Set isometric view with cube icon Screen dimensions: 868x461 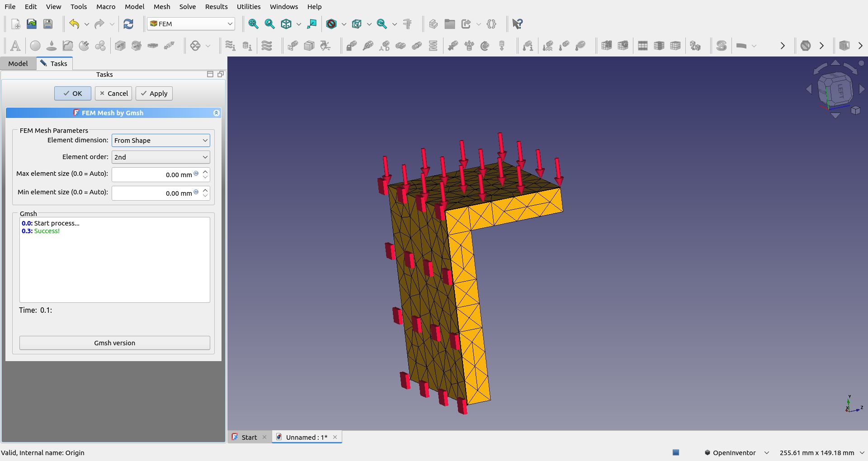tap(286, 24)
